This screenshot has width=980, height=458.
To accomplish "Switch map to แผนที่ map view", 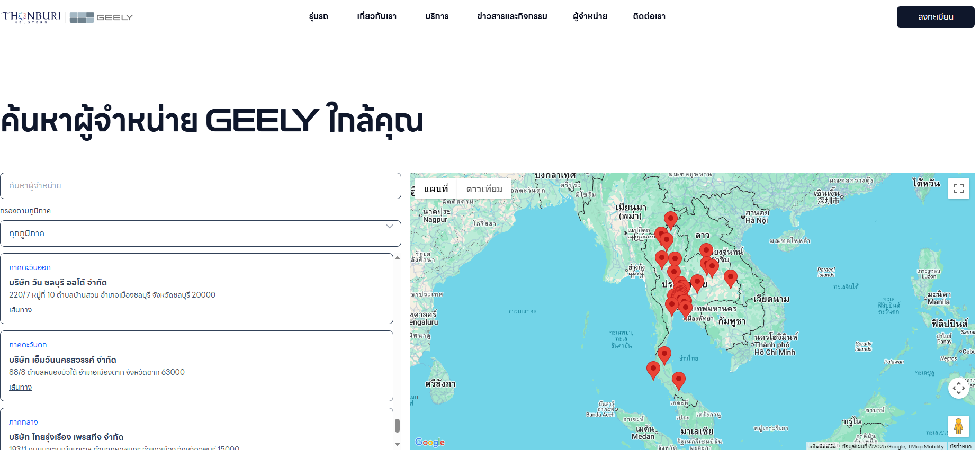I will point(436,189).
